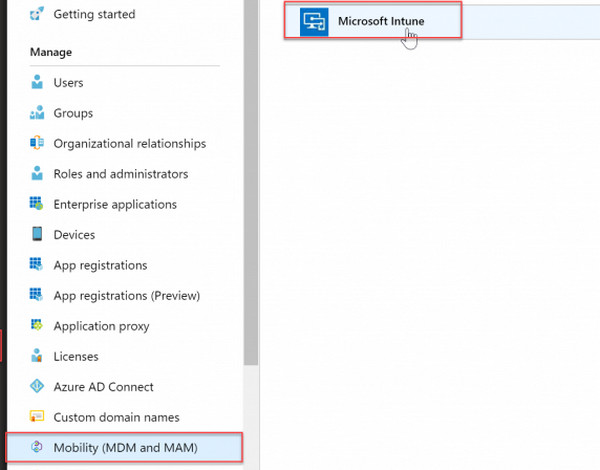Screen dimensions: 600x470
Task: Click the Licenses icon
Action: click(37, 355)
